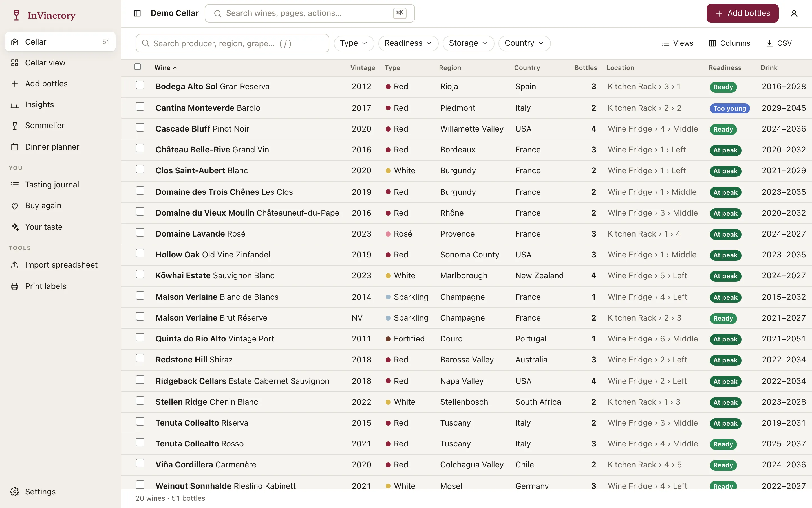Toggle the sidebar panel icon
Screen dimensions: 812x508
pyautogui.click(x=137, y=13)
